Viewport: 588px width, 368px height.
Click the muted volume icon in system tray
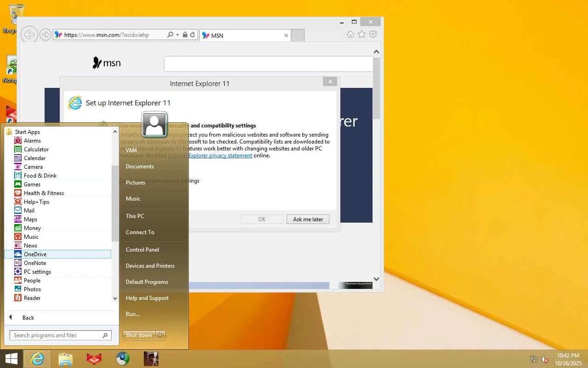coord(545,359)
